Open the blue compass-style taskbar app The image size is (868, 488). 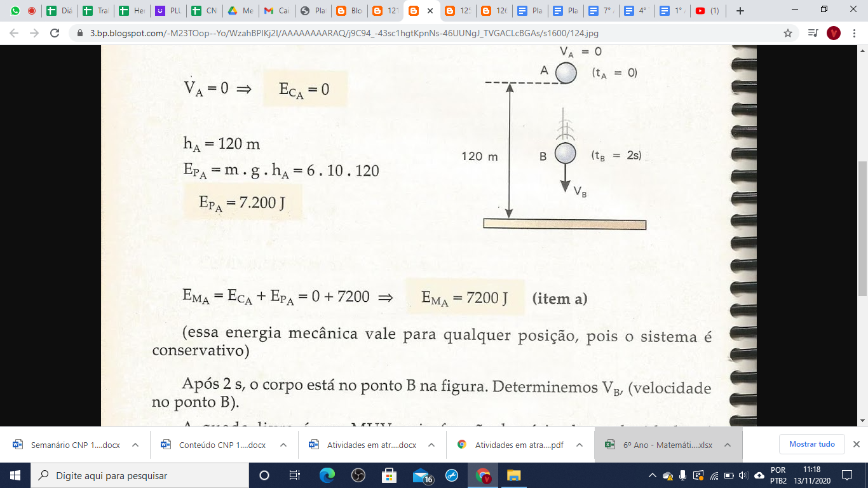(452, 475)
